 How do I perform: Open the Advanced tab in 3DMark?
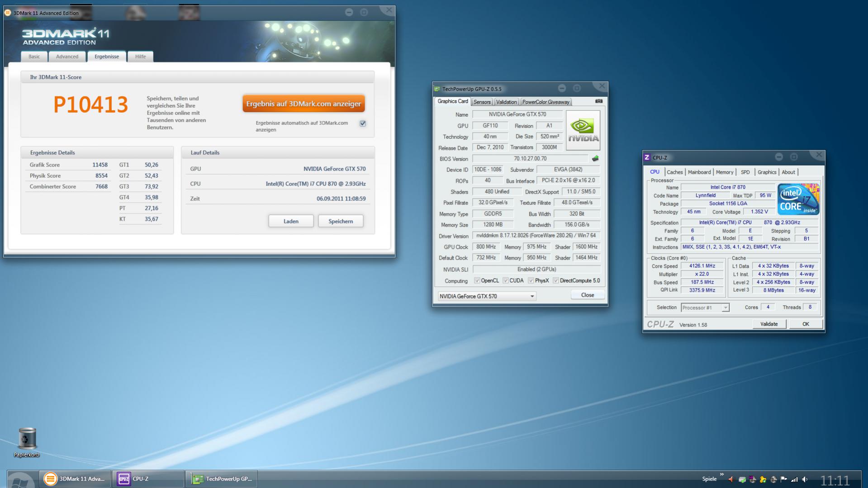[67, 57]
